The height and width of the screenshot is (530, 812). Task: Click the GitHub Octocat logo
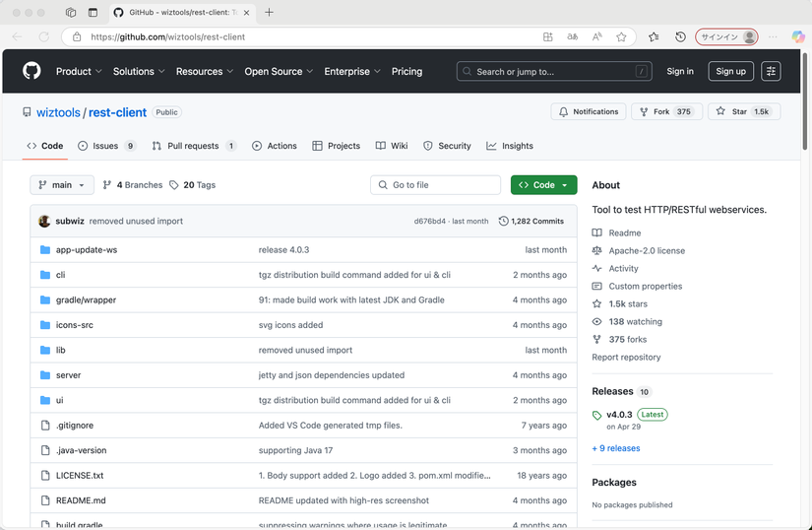[31, 71]
